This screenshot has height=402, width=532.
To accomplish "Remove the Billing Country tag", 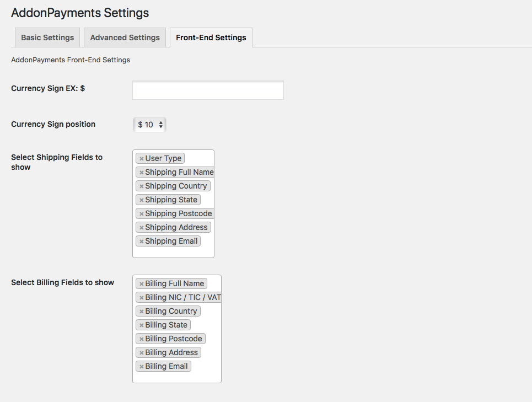I will click(x=142, y=312).
